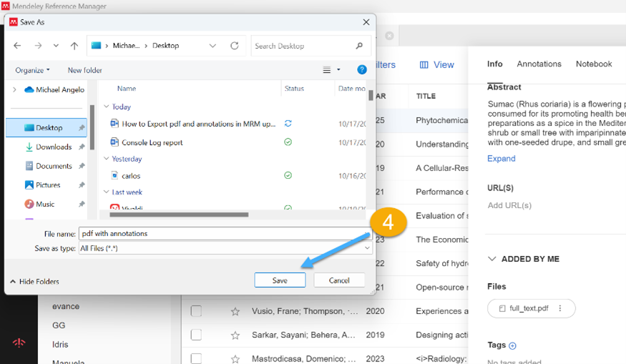Screen dimensions: 626x364
Task: Open the address bar history dropdown
Action: click(212, 46)
